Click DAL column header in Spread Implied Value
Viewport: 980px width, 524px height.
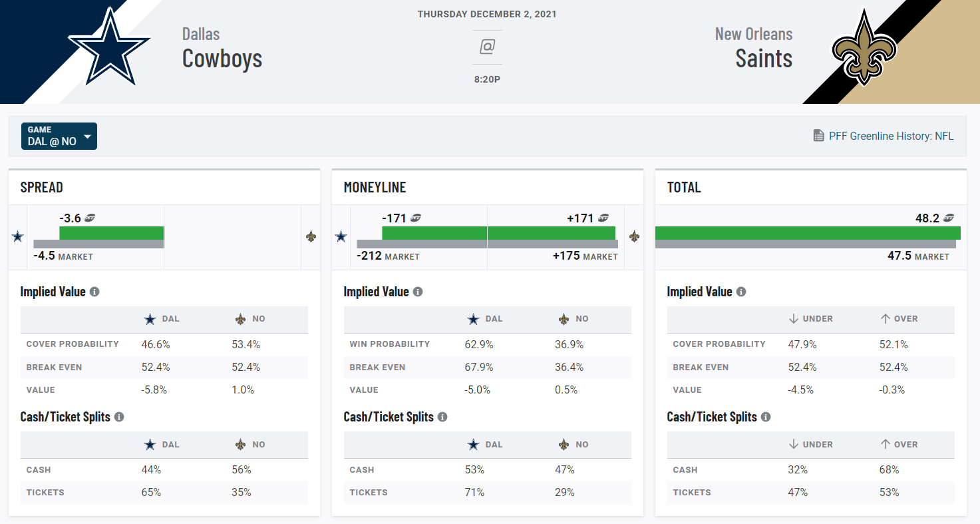pos(162,319)
